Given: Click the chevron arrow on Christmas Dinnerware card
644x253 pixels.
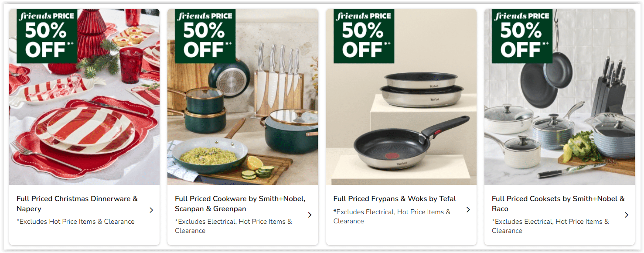Looking at the screenshot, I should [x=151, y=210].
